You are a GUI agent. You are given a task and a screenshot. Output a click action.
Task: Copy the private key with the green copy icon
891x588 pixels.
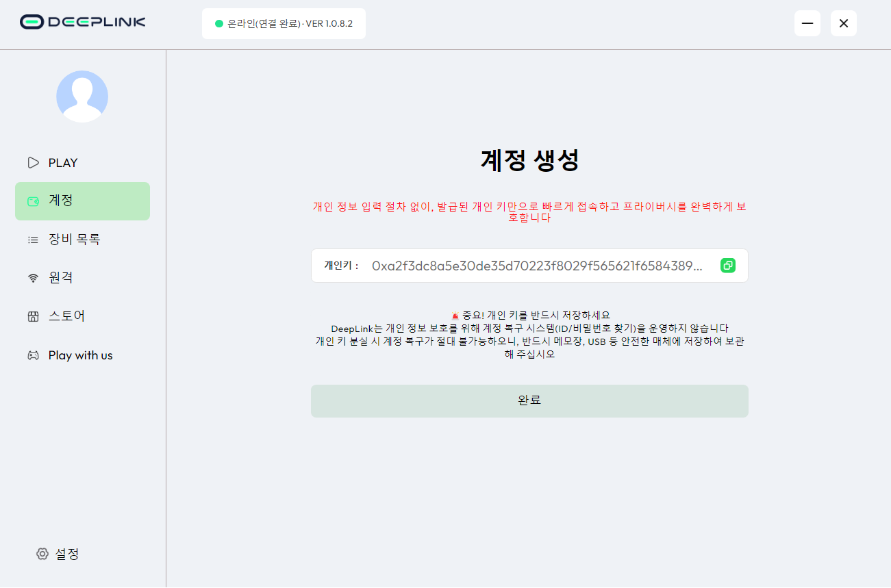(727, 266)
